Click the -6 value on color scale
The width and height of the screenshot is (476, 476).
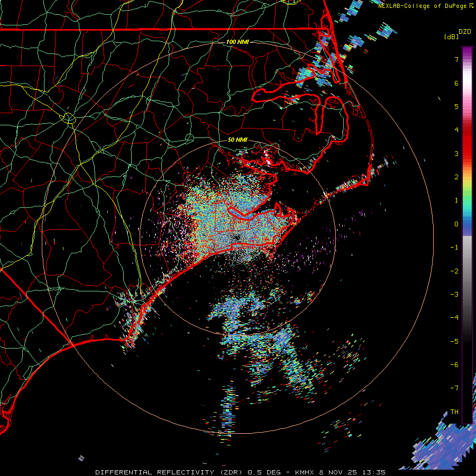(x=454, y=365)
